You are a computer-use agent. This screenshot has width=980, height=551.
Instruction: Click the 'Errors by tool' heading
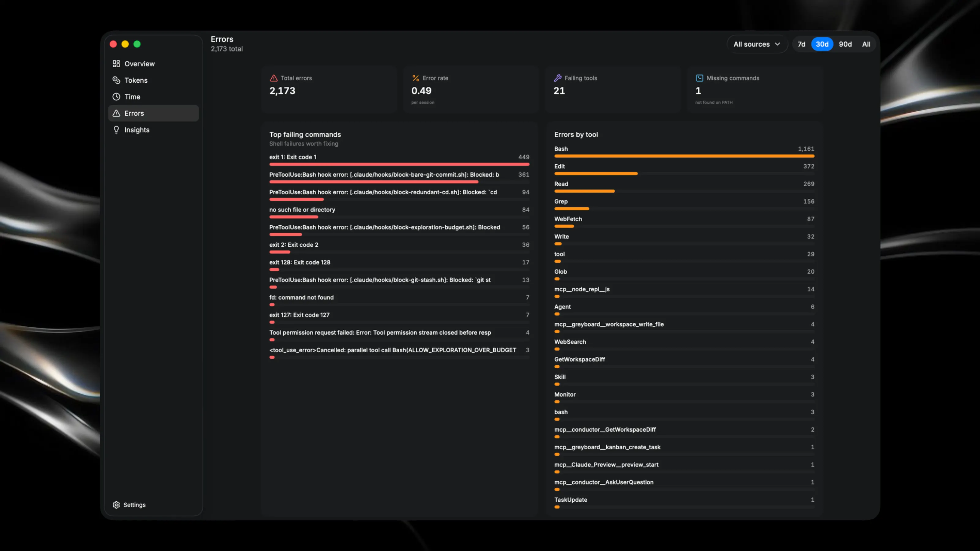point(576,135)
